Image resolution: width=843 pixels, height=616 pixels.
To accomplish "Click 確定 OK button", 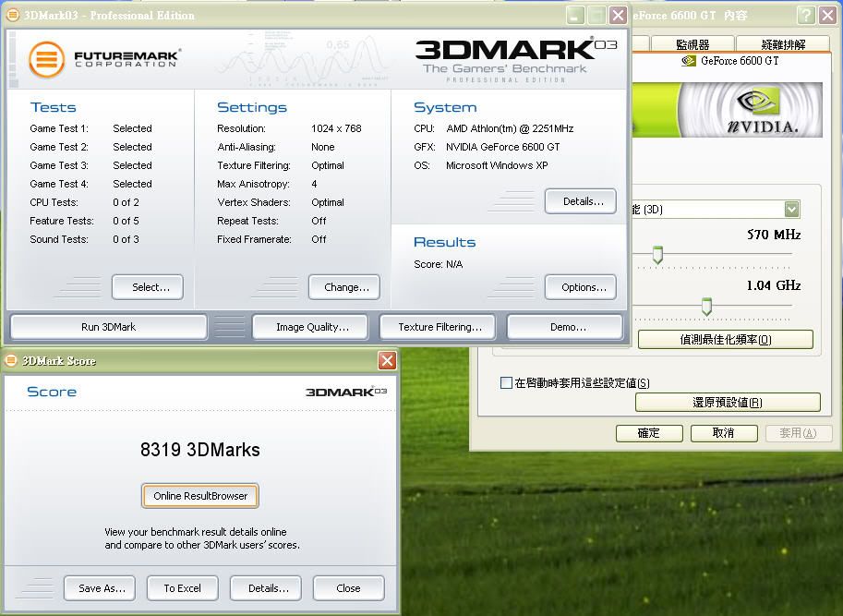I will click(649, 433).
